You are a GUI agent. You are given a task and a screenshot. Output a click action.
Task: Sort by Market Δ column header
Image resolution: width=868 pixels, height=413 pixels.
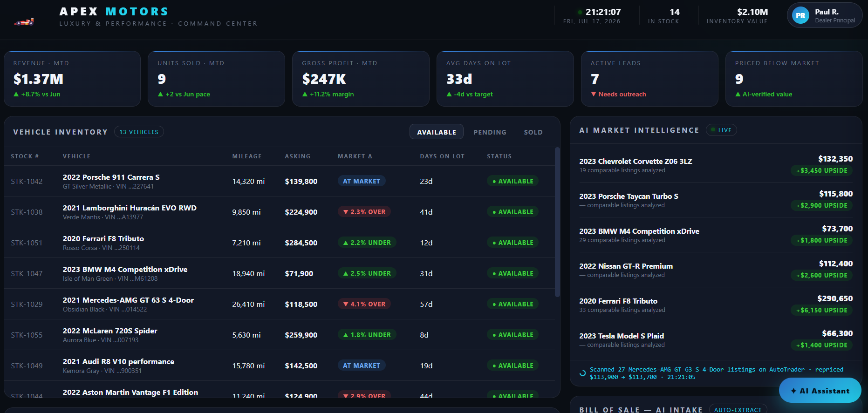[355, 156]
